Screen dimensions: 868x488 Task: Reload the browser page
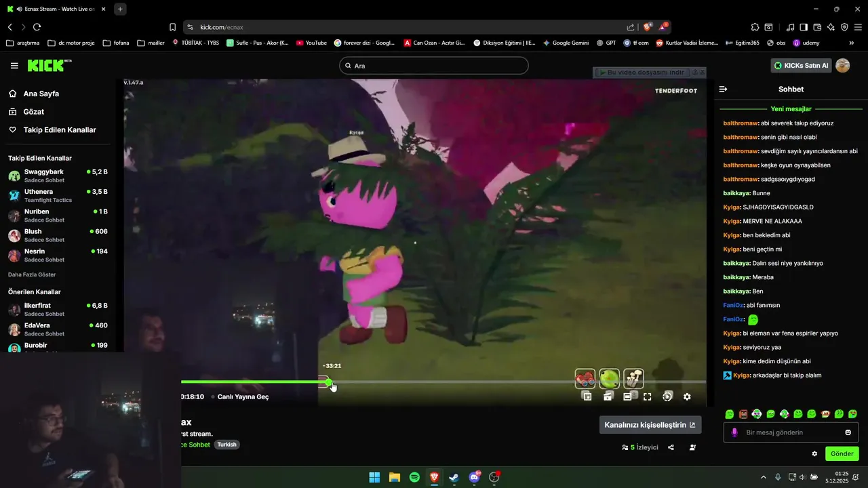point(37,27)
